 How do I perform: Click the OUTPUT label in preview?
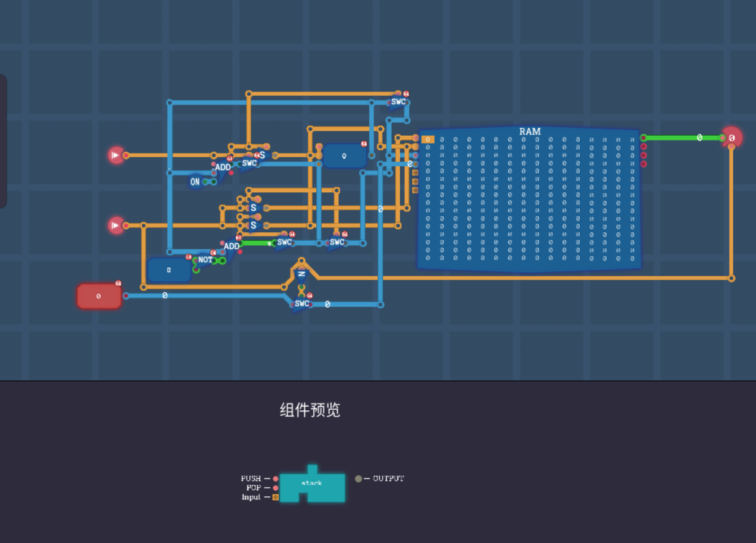tap(388, 479)
